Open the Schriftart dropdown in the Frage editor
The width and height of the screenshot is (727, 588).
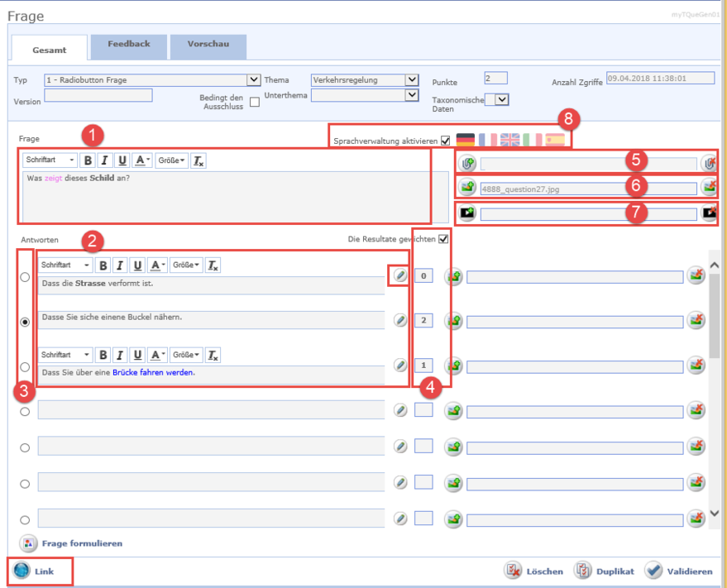(x=50, y=160)
